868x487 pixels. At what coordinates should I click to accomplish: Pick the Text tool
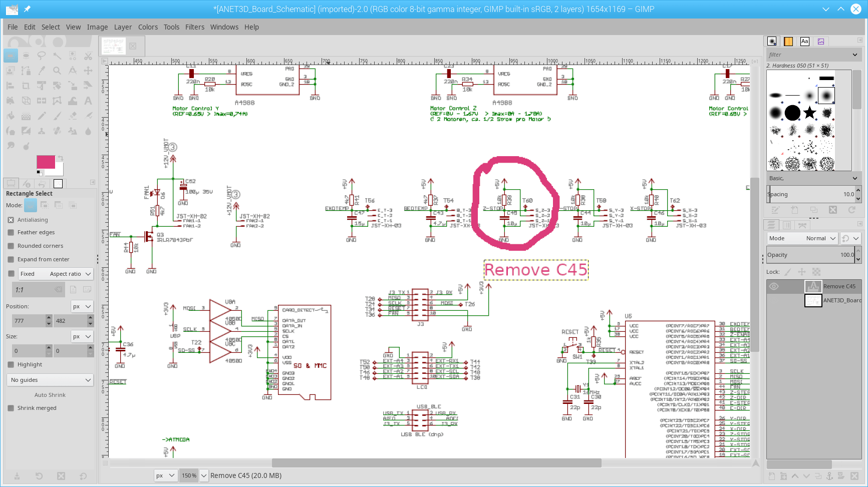click(88, 101)
